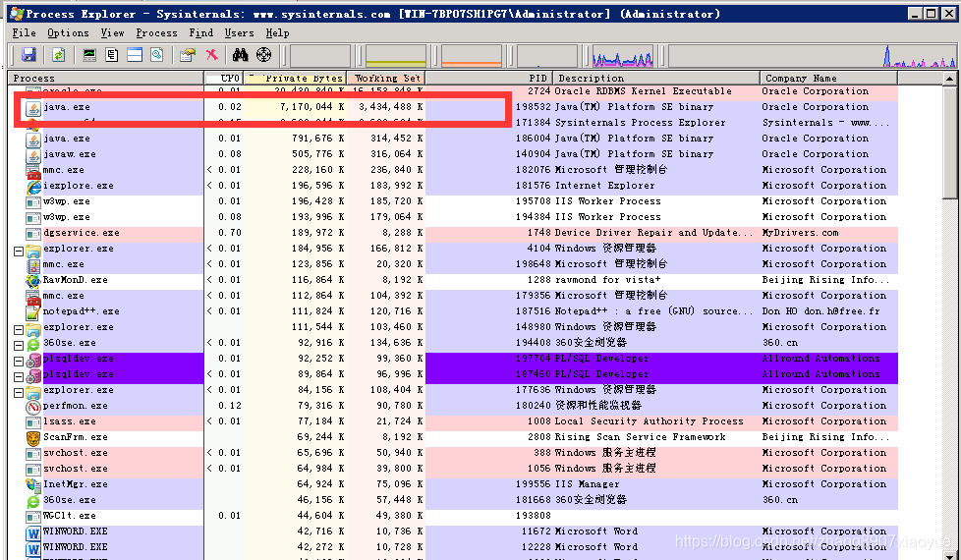Click the lsass.exe process icon
This screenshot has width=961, height=560.
click(33, 422)
